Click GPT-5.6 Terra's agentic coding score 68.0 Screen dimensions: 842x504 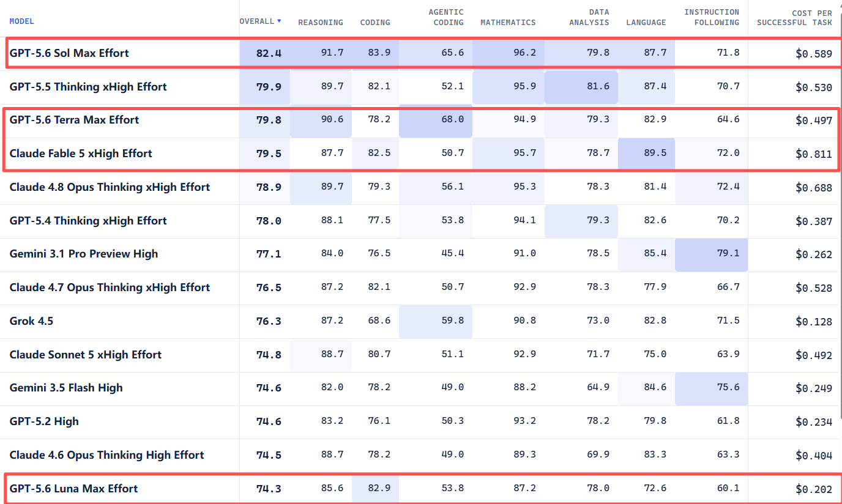click(452, 119)
